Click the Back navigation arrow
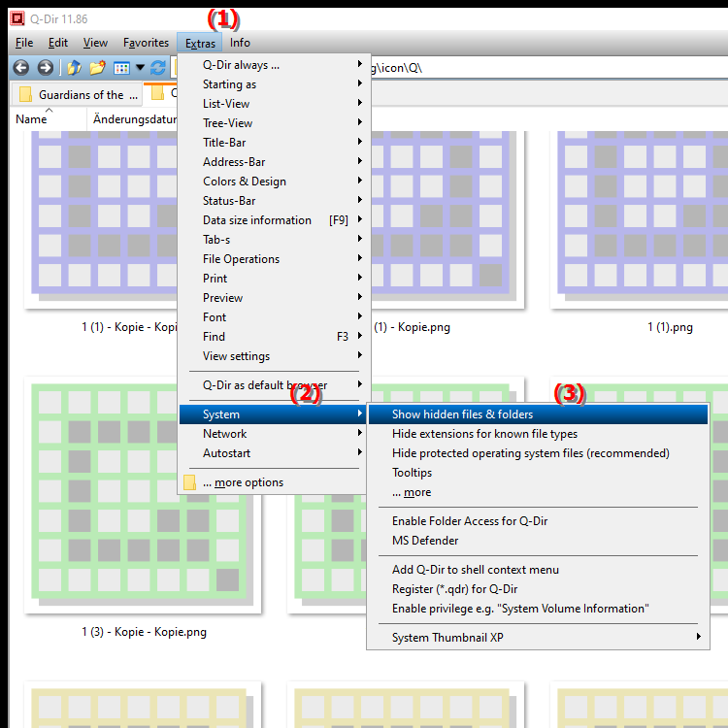This screenshot has height=728, width=728. 21,68
